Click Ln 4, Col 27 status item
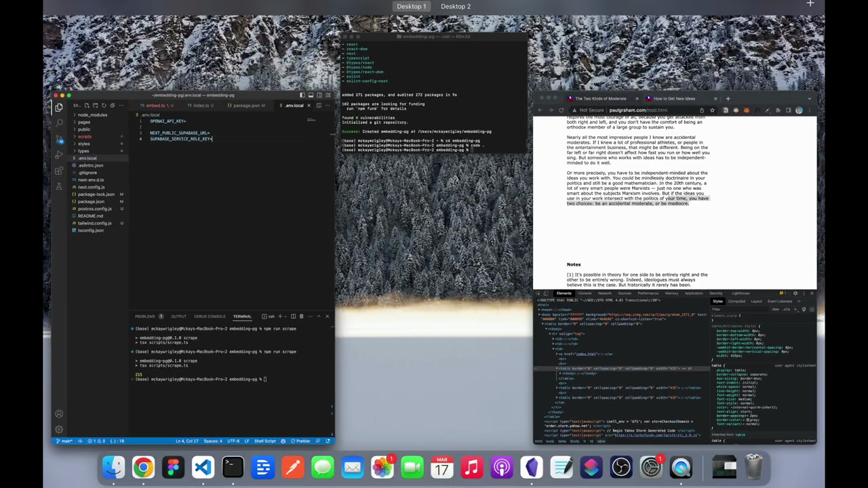The image size is (868, 488). (187, 441)
